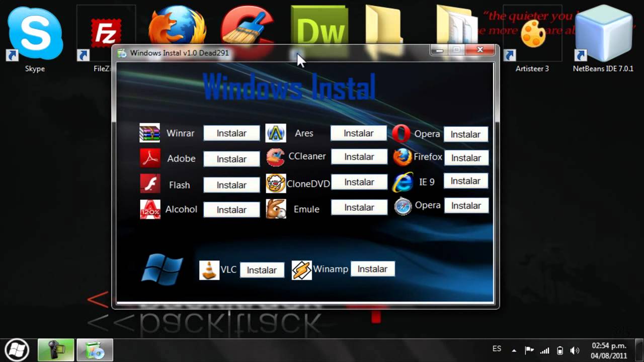
Task: Install VLC
Action: tap(262, 270)
